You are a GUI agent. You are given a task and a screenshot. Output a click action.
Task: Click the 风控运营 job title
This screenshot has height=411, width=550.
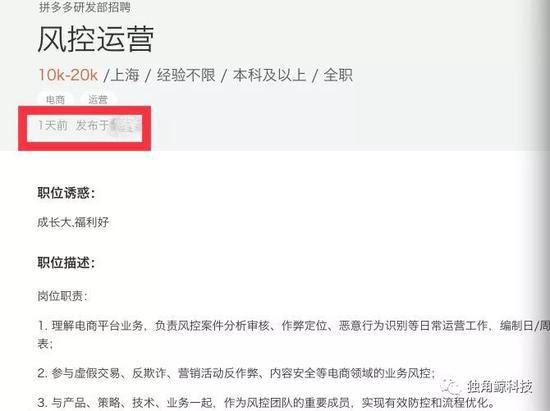pyautogui.click(x=96, y=39)
